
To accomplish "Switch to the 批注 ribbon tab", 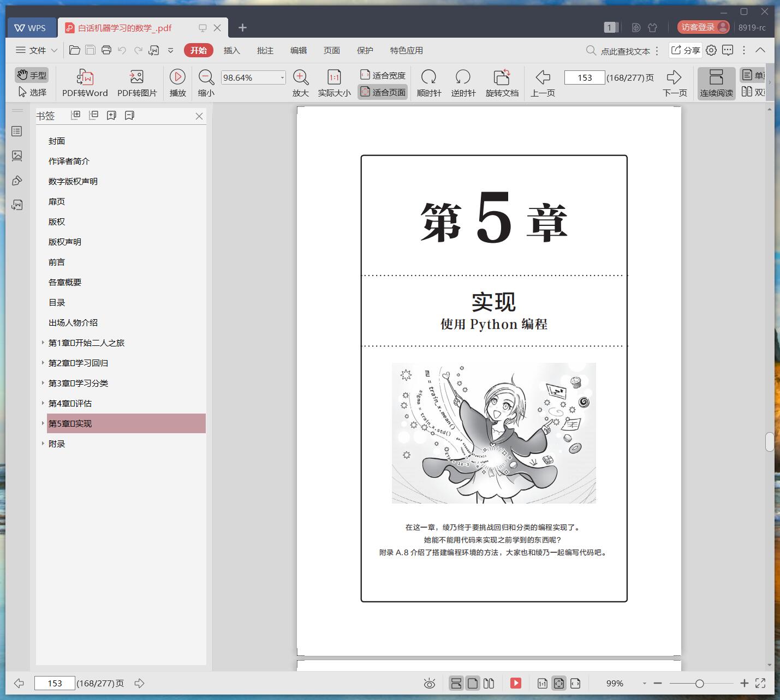I will 265,50.
